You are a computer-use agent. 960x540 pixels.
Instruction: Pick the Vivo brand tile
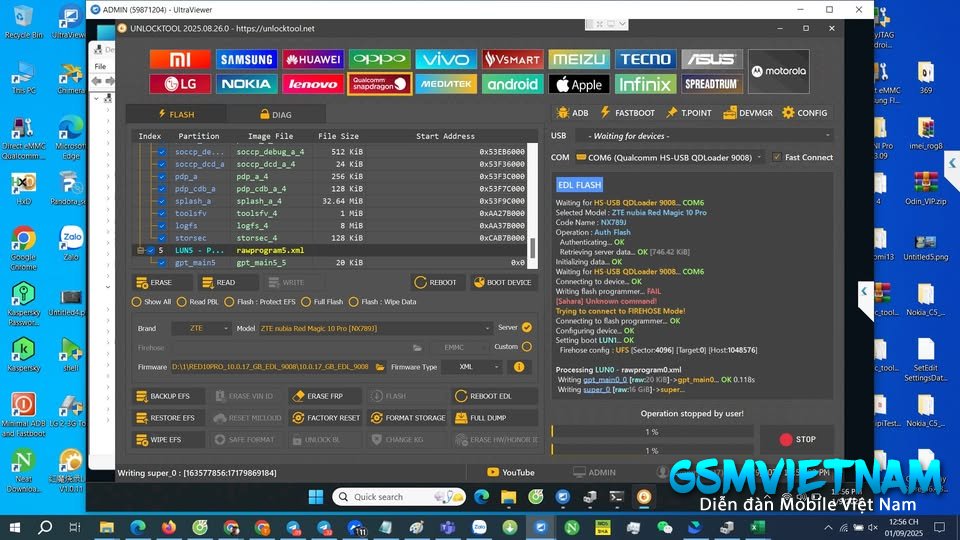446,59
